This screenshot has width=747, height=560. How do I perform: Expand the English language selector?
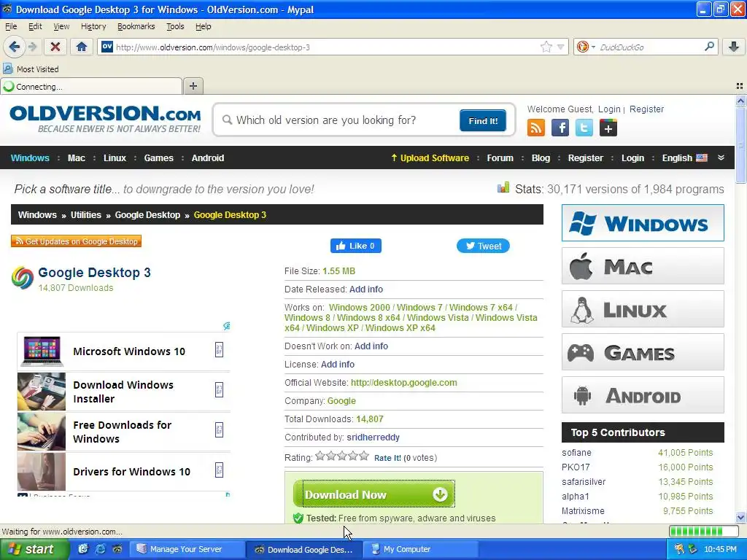tap(684, 158)
